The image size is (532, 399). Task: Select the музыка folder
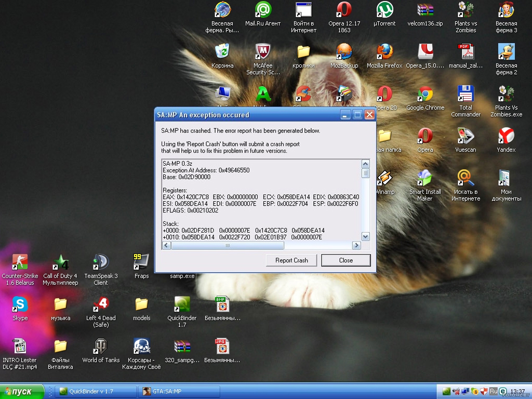(60, 309)
